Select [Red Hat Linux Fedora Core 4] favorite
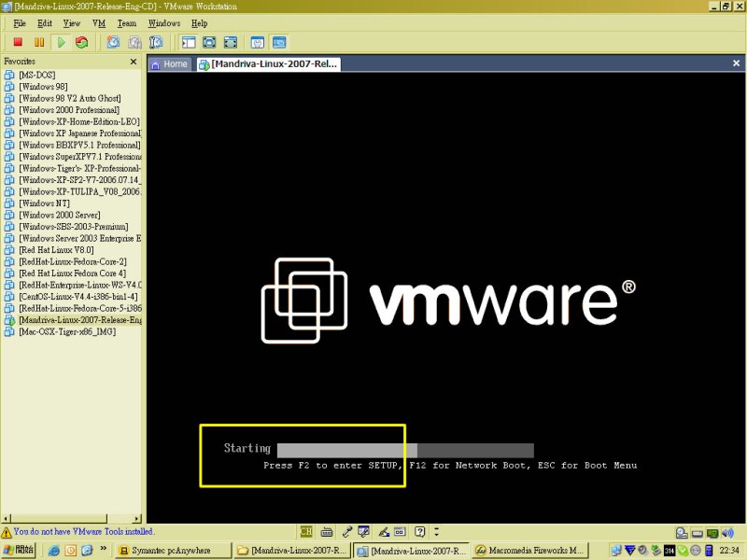This screenshot has height=560, width=747. (x=65, y=273)
